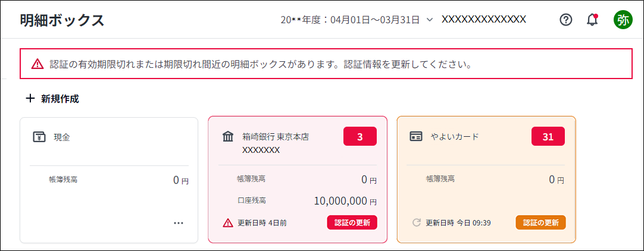
Task: Open the three-dot menu on 現金 card
Action: 179,223
